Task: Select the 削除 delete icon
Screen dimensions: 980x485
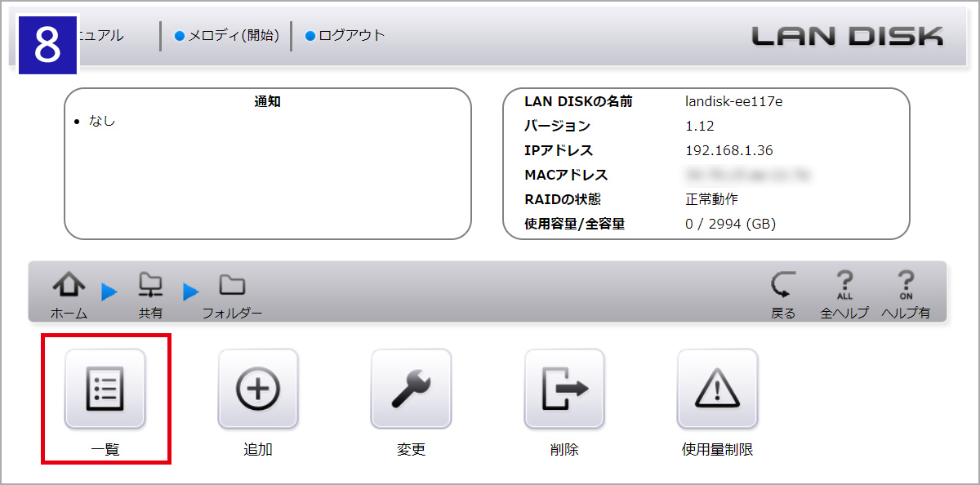Action: click(x=564, y=389)
